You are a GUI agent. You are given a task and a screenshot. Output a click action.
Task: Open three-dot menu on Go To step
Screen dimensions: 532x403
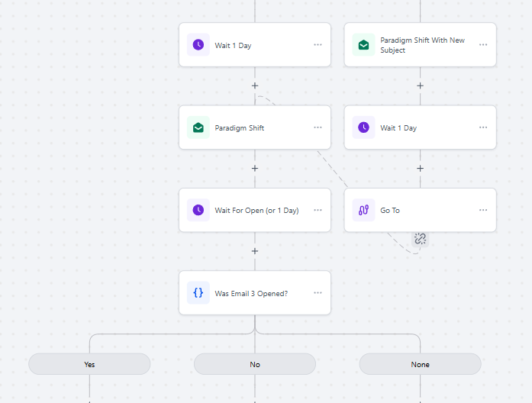(483, 210)
